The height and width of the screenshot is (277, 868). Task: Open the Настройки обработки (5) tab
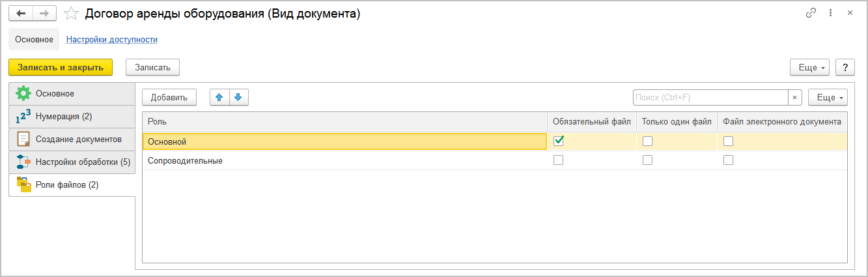point(83,162)
